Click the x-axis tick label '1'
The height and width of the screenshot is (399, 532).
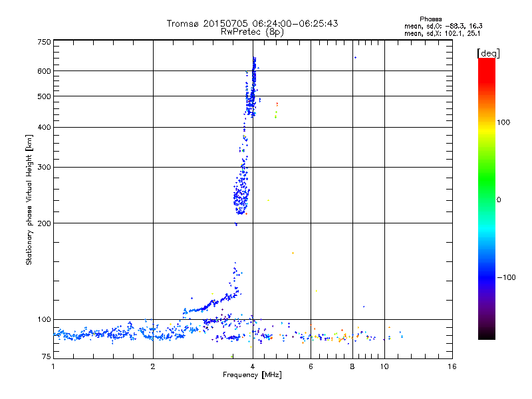pos(53,366)
